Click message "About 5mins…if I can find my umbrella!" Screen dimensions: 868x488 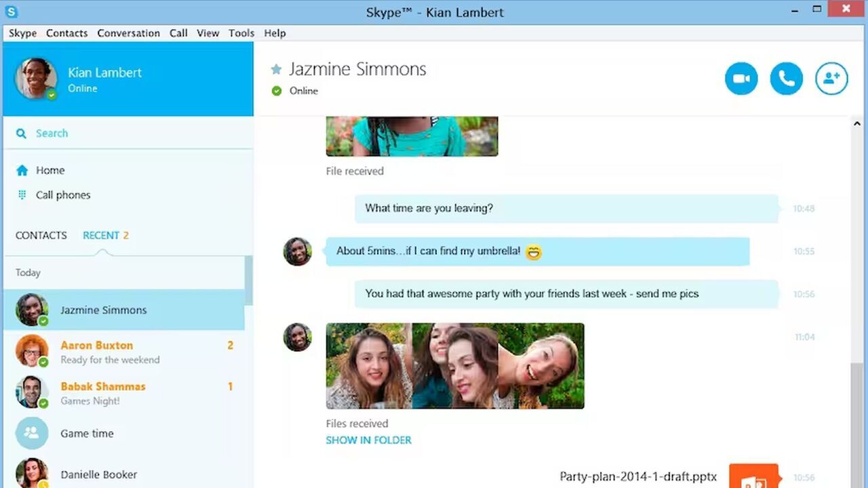coord(538,251)
